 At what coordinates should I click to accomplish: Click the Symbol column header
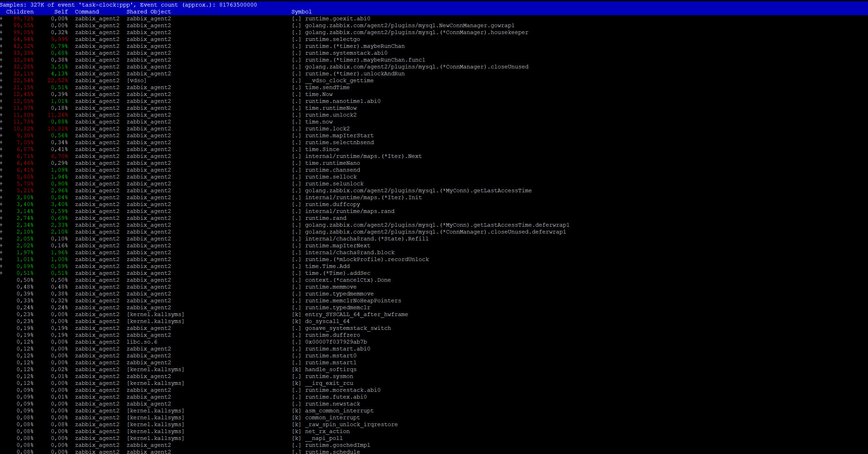301,12
